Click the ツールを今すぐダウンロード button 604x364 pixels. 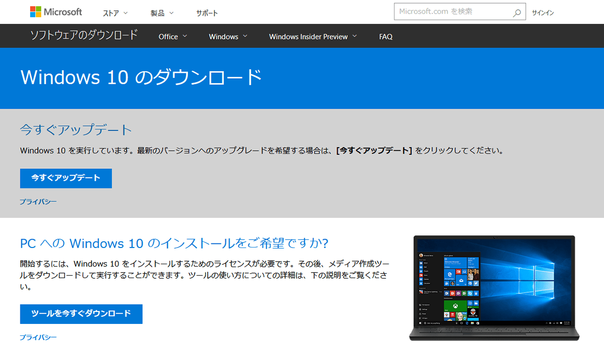pyautogui.click(x=81, y=314)
